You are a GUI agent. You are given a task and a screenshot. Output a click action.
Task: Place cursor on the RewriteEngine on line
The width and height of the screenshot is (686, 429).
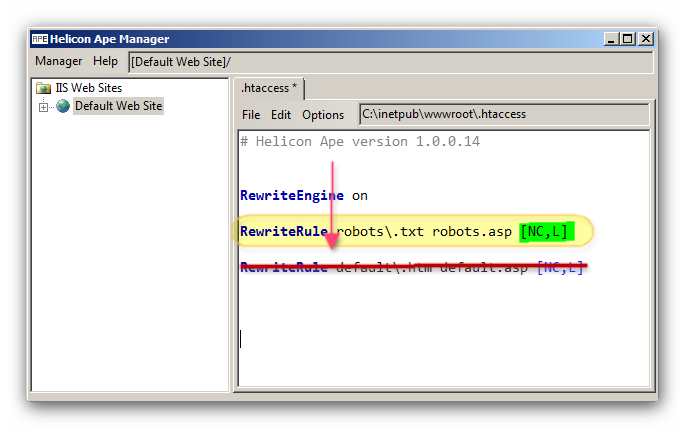(x=304, y=195)
